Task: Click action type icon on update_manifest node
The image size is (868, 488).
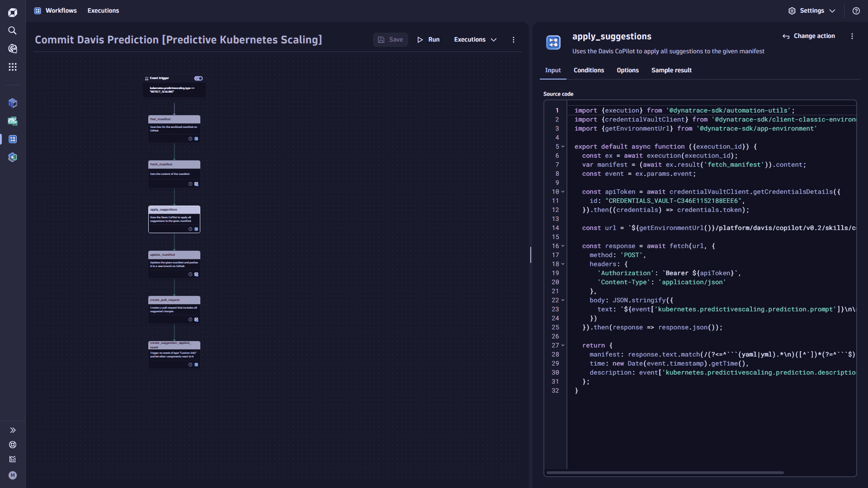Action: (x=196, y=274)
